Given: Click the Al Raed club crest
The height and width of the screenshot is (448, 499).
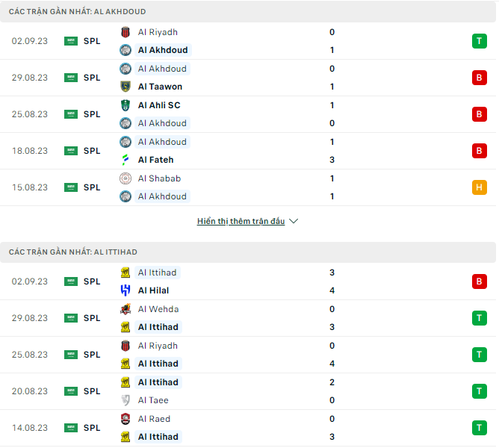Looking at the screenshot, I should coord(125,419).
